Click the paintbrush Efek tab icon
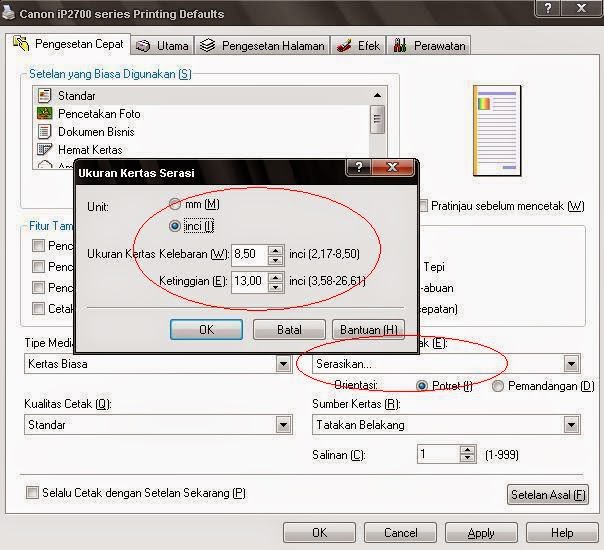 [344, 45]
